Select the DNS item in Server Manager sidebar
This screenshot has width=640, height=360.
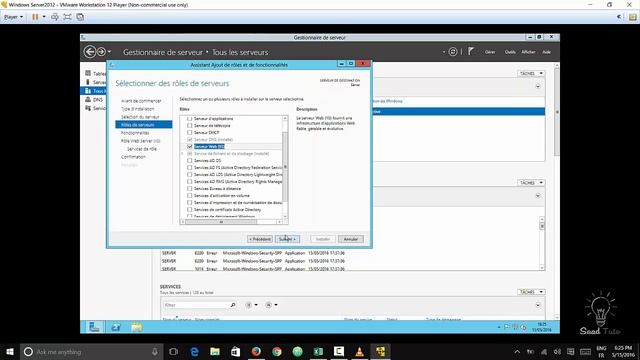(x=94, y=100)
